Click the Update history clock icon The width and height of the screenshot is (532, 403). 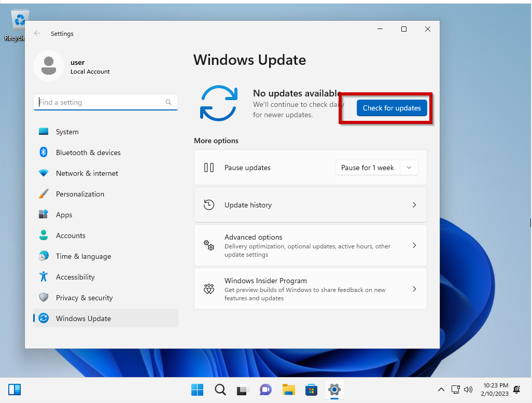click(208, 205)
